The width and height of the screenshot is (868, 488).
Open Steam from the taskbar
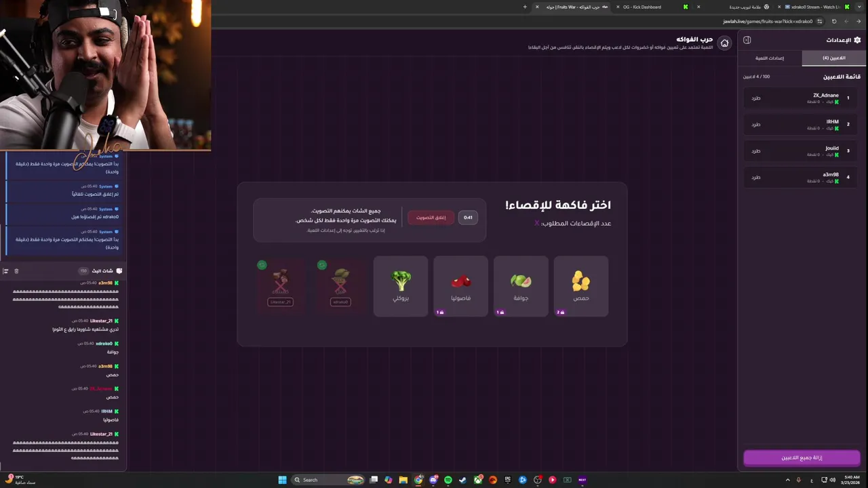coord(463,480)
